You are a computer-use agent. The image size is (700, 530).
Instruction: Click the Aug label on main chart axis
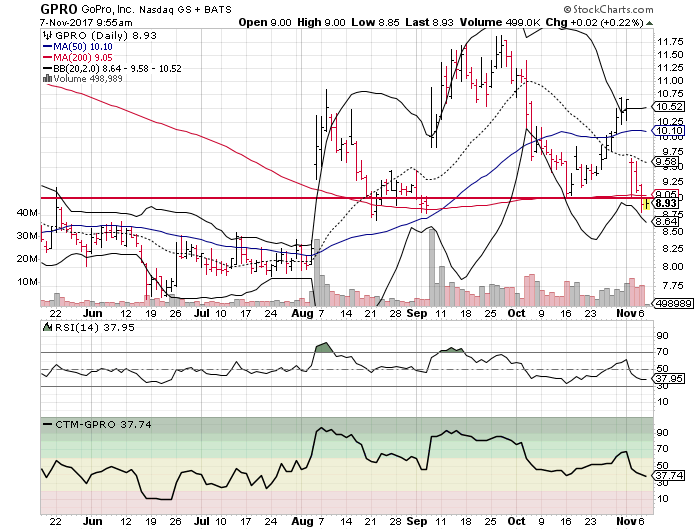(x=302, y=313)
